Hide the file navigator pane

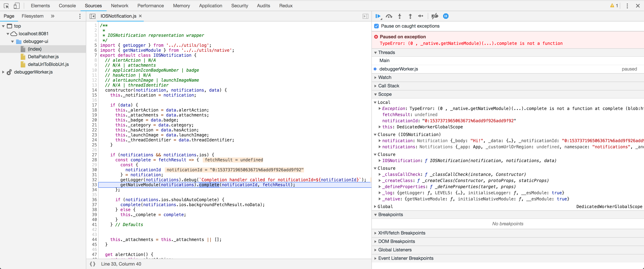pyautogui.click(x=93, y=16)
